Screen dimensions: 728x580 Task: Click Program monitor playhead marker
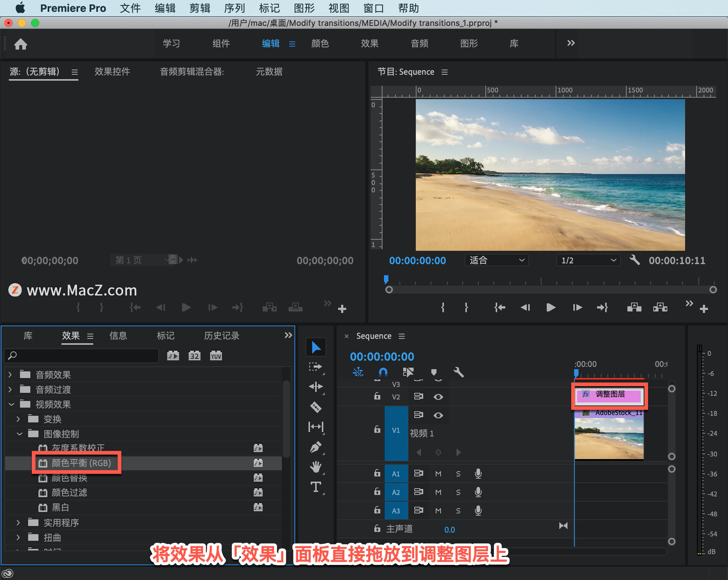tap(386, 279)
